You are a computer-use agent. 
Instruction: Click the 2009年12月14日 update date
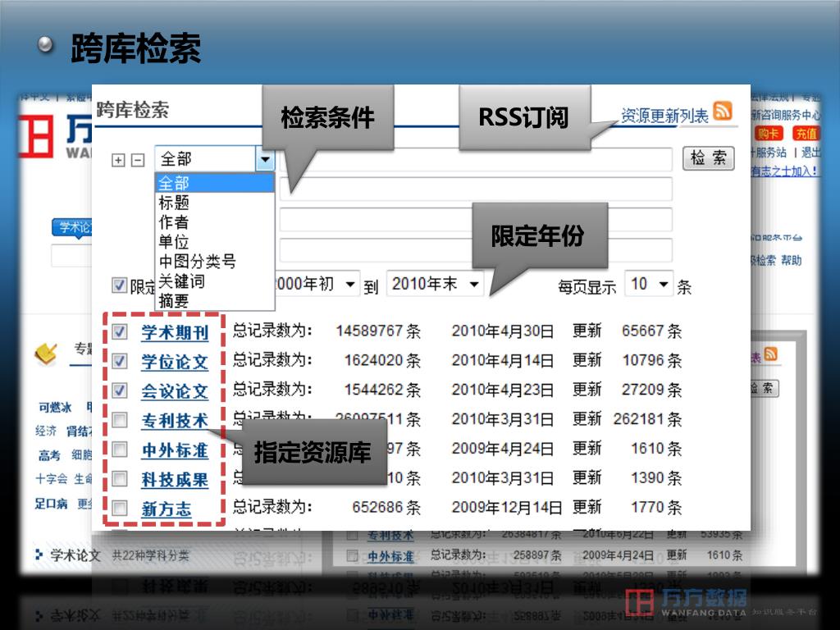(x=507, y=507)
